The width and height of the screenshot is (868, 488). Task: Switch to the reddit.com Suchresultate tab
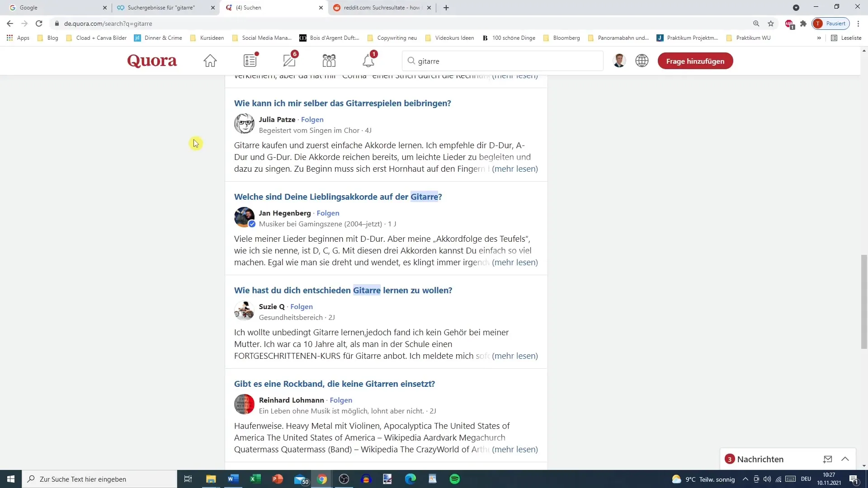click(382, 8)
